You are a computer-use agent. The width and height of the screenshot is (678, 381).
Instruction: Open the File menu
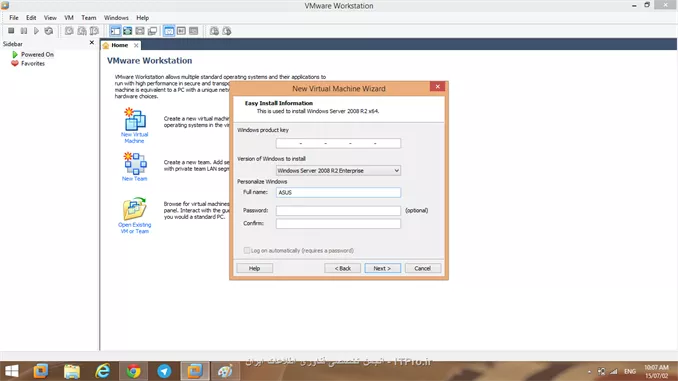click(x=14, y=18)
